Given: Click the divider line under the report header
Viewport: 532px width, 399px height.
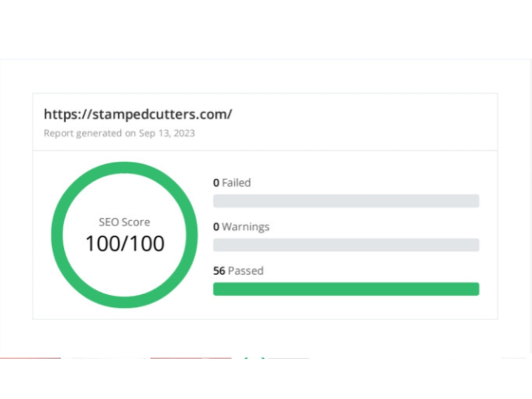Looking at the screenshot, I should tap(265, 151).
